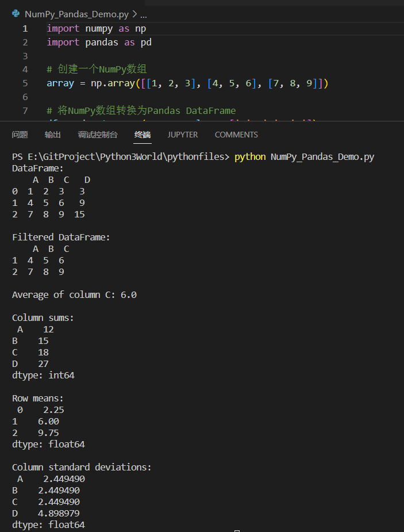Click 'Row means:' terminal line

point(37,398)
